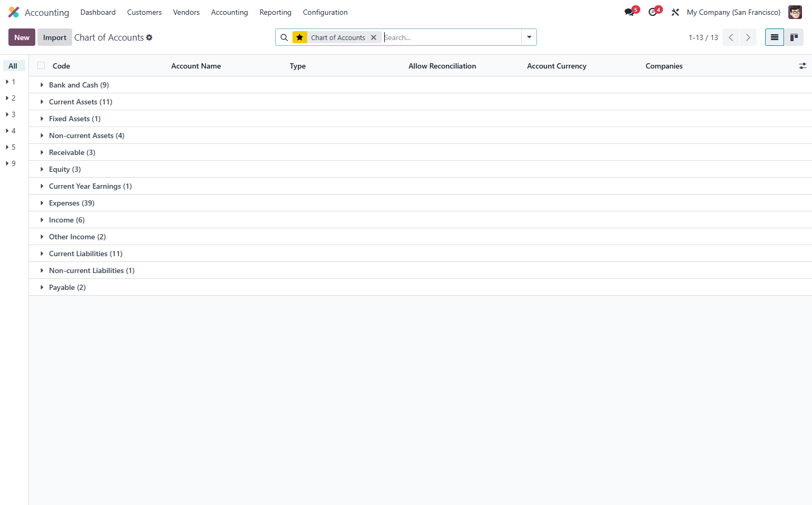Open the Dashboard menu

pos(98,12)
